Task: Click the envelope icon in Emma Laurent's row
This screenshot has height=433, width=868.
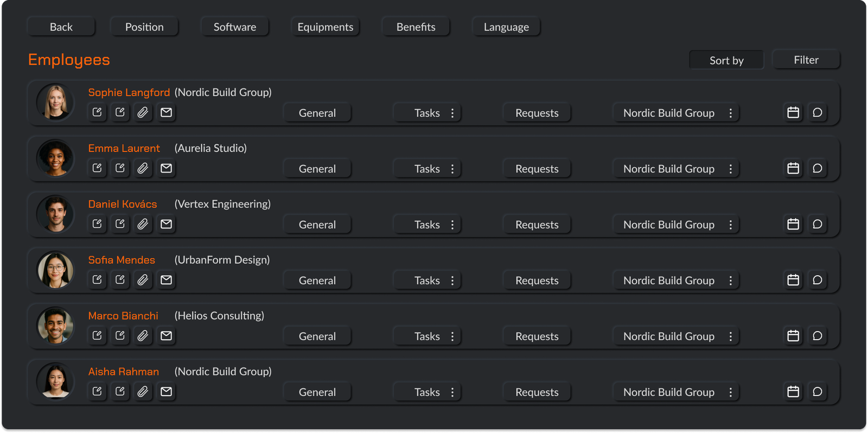Action: tap(167, 168)
